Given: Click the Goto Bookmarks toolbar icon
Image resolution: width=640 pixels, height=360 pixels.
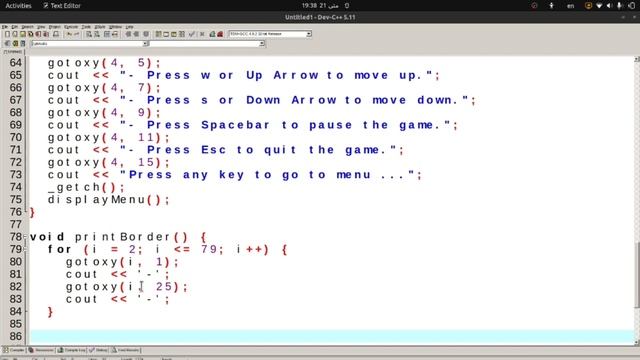Looking at the screenshot, I should tap(23, 43).
